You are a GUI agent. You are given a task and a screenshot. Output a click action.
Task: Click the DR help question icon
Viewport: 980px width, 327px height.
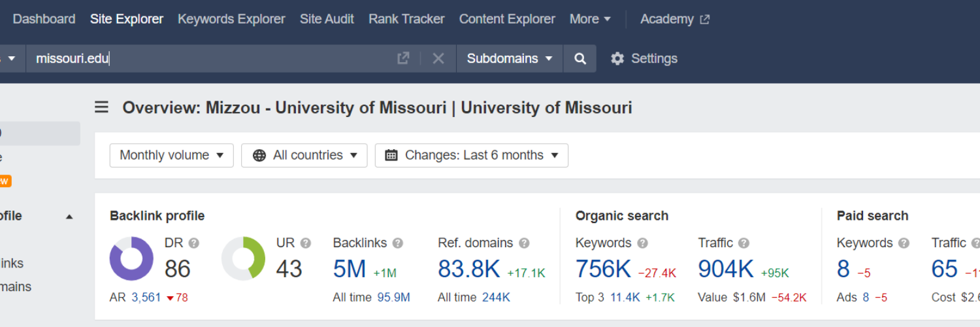[193, 243]
